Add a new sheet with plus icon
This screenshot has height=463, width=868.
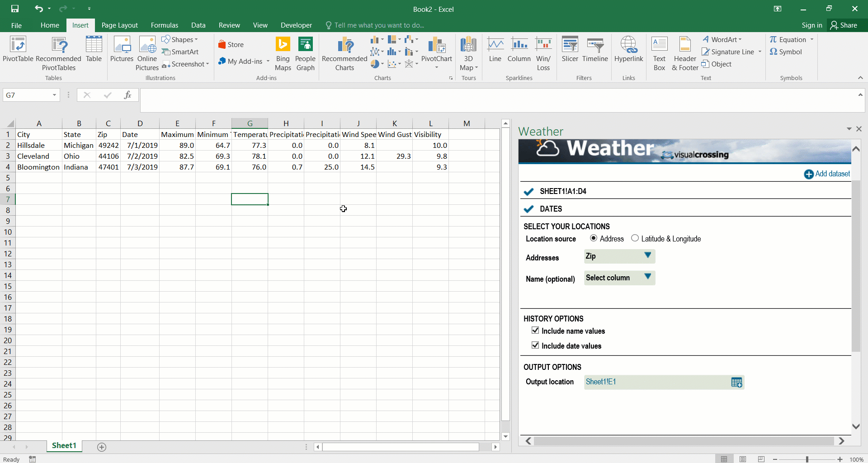coord(102,447)
